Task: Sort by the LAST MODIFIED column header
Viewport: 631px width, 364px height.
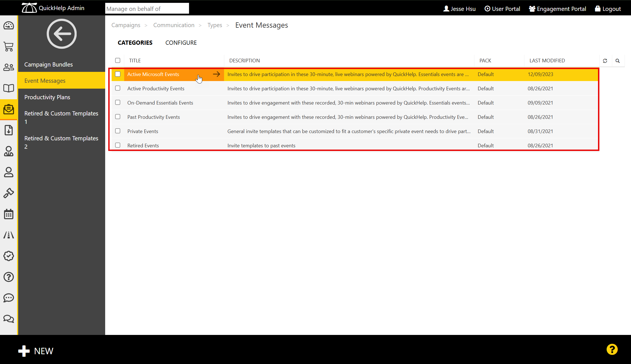Action: point(547,61)
